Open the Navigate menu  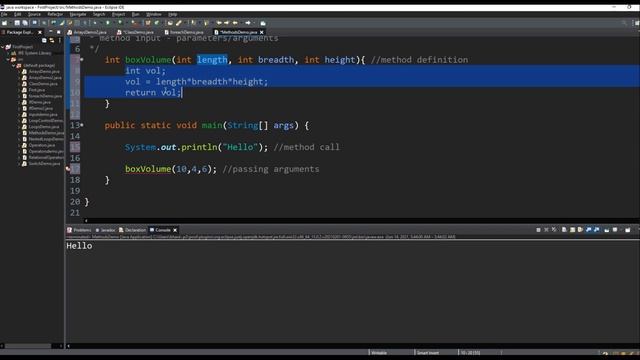tap(78, 14)
